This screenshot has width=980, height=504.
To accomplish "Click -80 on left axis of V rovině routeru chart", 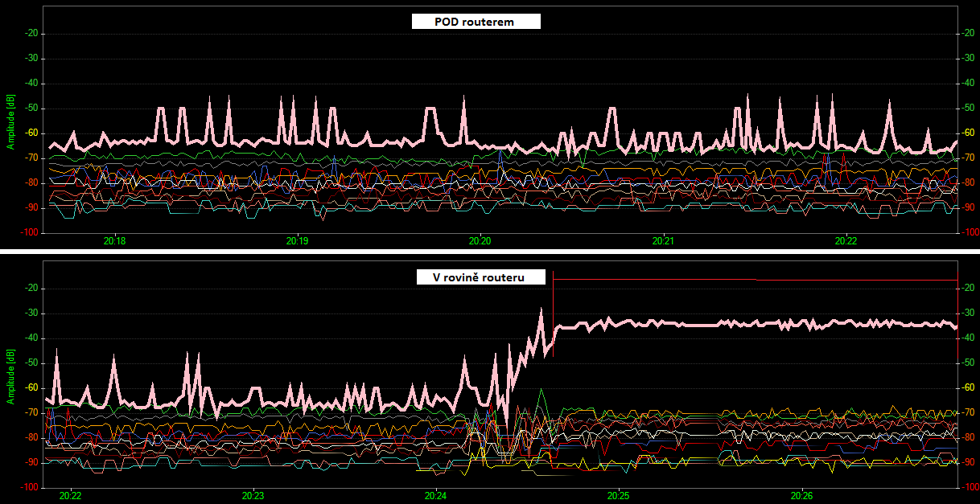I will pos(33,438).
